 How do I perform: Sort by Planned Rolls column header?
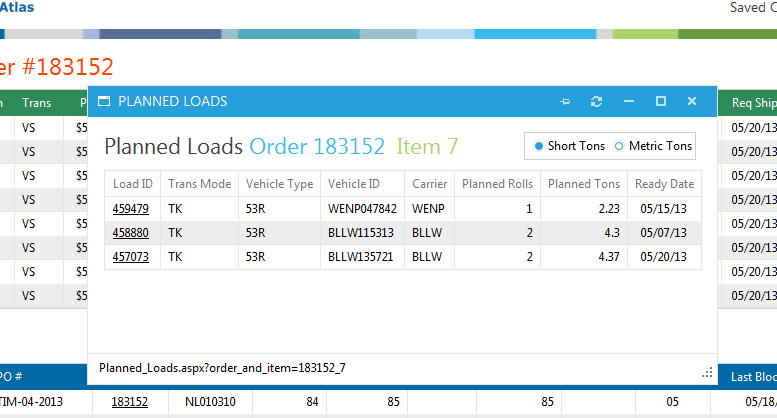click(498, 184)
